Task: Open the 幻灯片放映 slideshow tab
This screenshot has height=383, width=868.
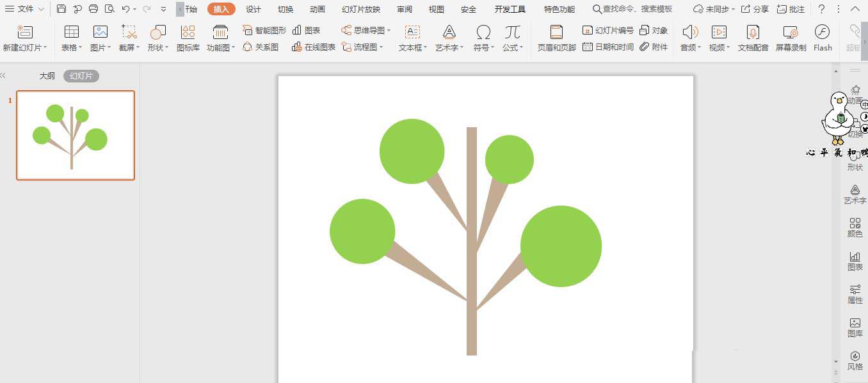Action: point(361,9)
